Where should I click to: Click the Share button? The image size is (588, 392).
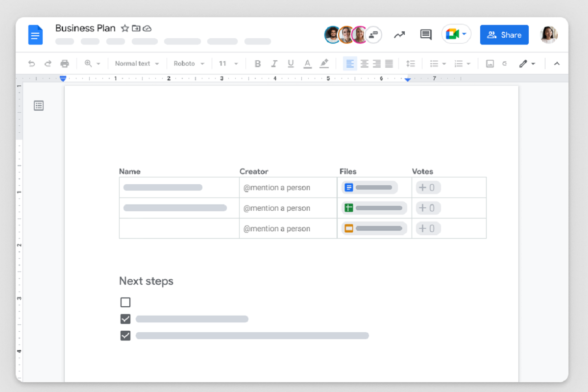click(504, 35)
